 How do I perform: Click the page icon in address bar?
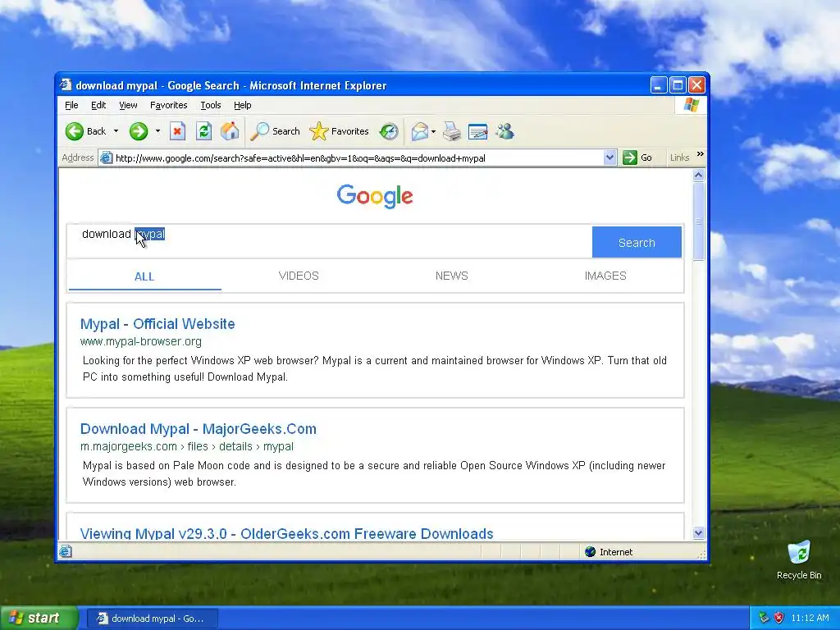pyautogui.click(x=106, y=157)
